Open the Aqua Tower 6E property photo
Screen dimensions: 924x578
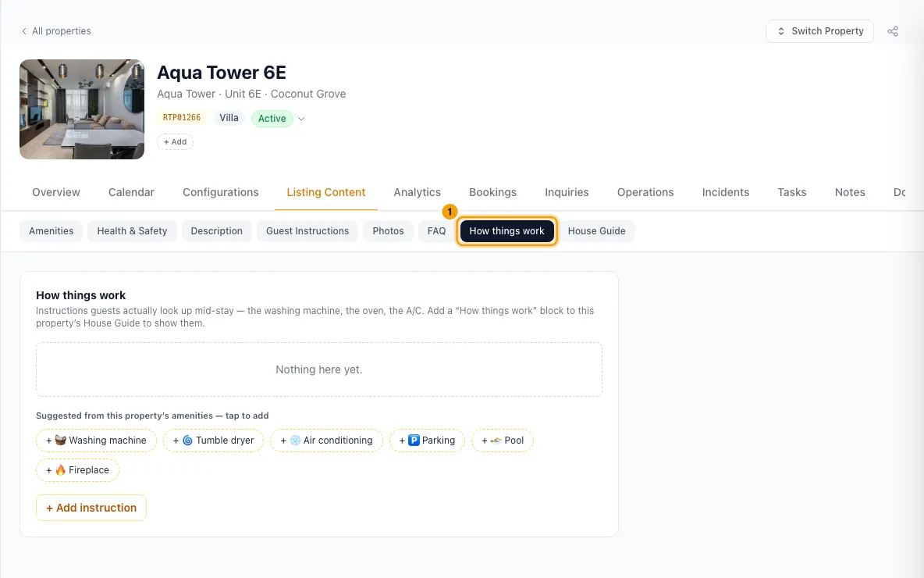(x=82, y=109)
